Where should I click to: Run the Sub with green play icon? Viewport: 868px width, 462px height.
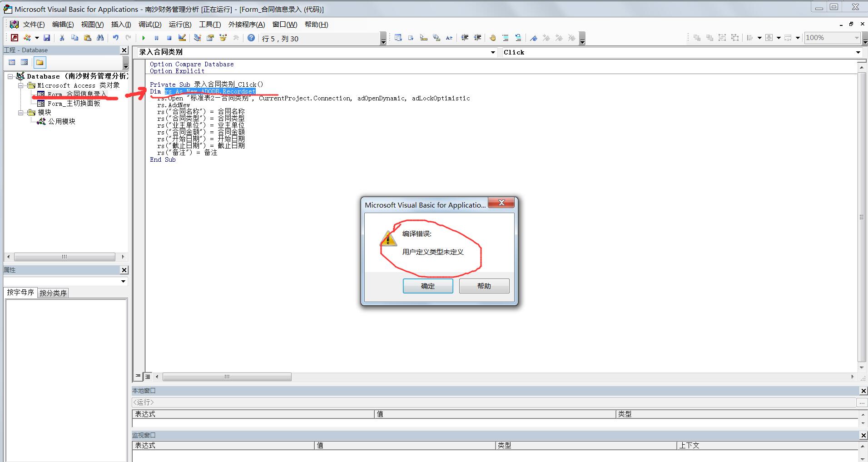pos(144,38)
